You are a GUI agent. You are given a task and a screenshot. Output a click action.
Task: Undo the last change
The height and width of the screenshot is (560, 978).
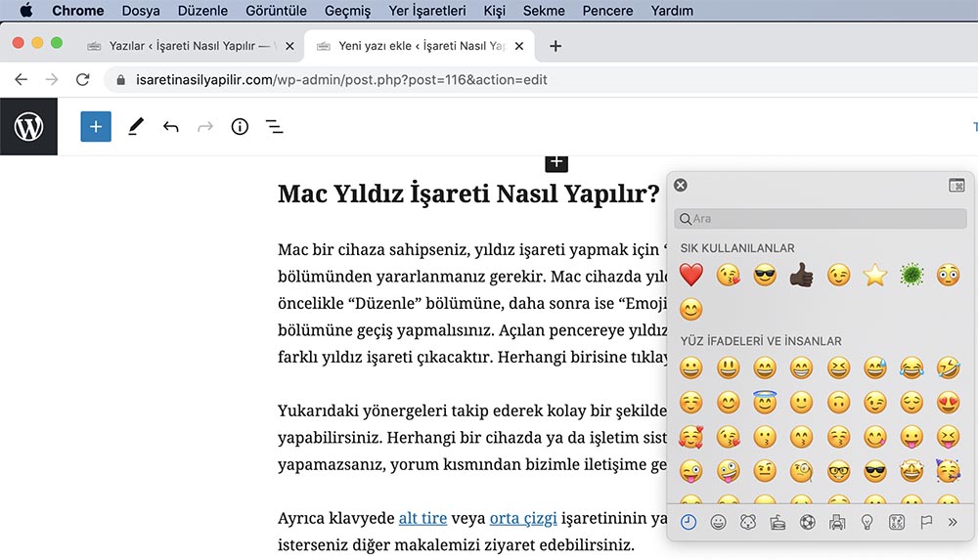click(x=170, y=127)
